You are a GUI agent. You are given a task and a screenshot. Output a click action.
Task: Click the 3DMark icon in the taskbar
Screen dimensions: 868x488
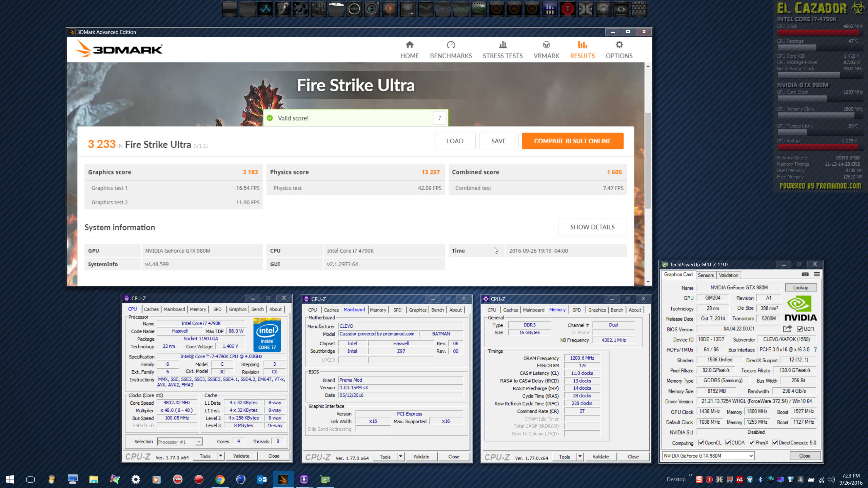pos(283,479)
